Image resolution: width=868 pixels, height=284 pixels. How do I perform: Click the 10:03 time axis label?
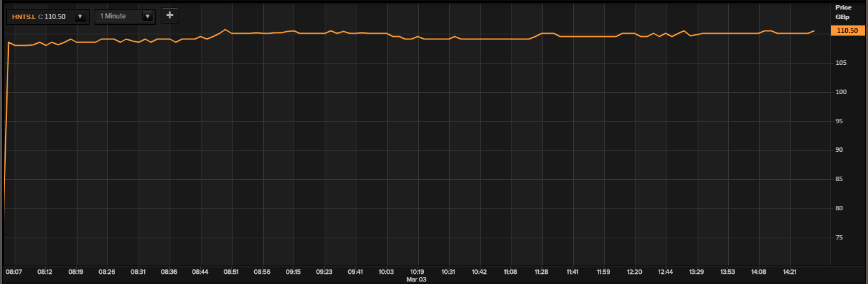click(386, 271)
